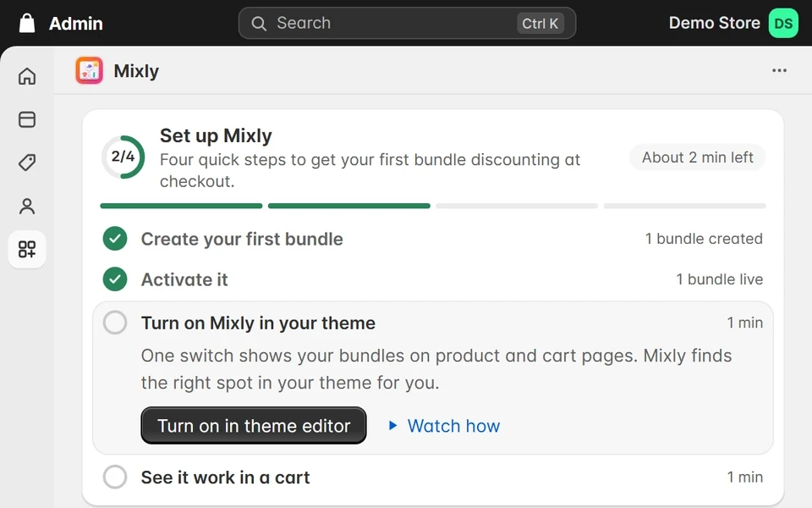Viewport: 812px width, 508px height.
Task: Click the green check beside Activate it
Action: point(115,279)
